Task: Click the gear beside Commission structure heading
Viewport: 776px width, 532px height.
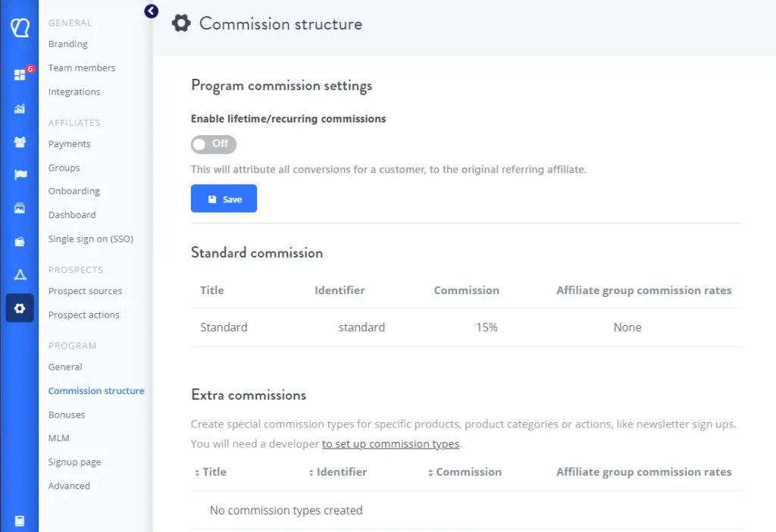Action: (180, 23)
